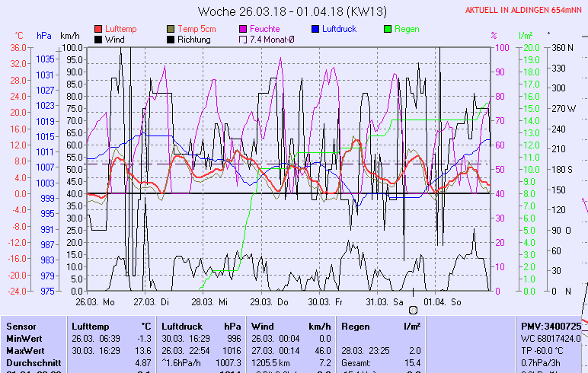Screen dimensions: 588x373
Task: Click the black Wind legend square
Action: 99,39
